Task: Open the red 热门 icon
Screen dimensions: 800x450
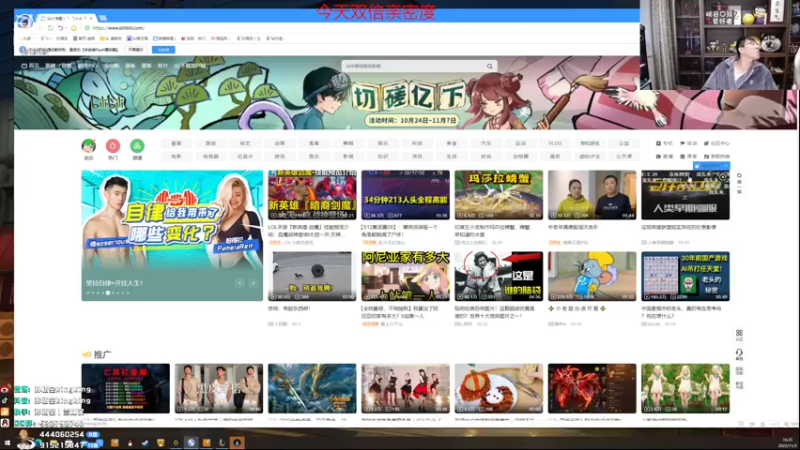Action: pos(113,146)
